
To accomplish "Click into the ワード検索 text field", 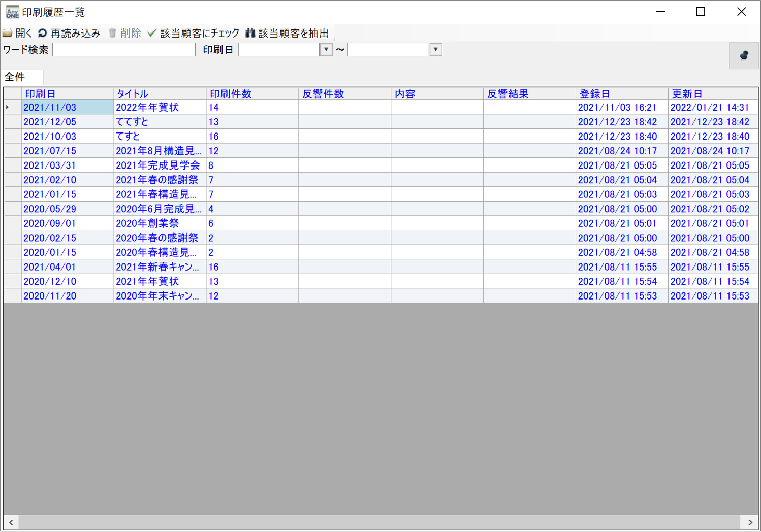I will point(124,50).
